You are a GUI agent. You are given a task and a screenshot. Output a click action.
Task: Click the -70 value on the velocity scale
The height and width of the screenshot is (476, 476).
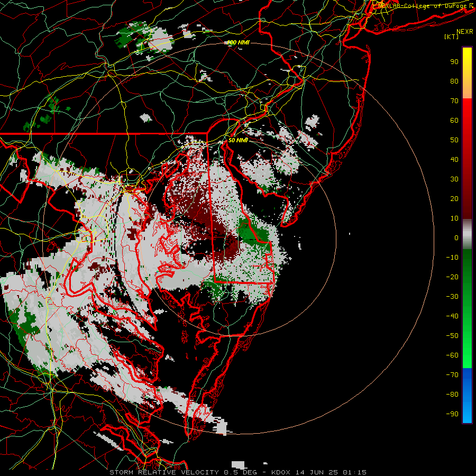pyautogui.click(x=452, y=375)
